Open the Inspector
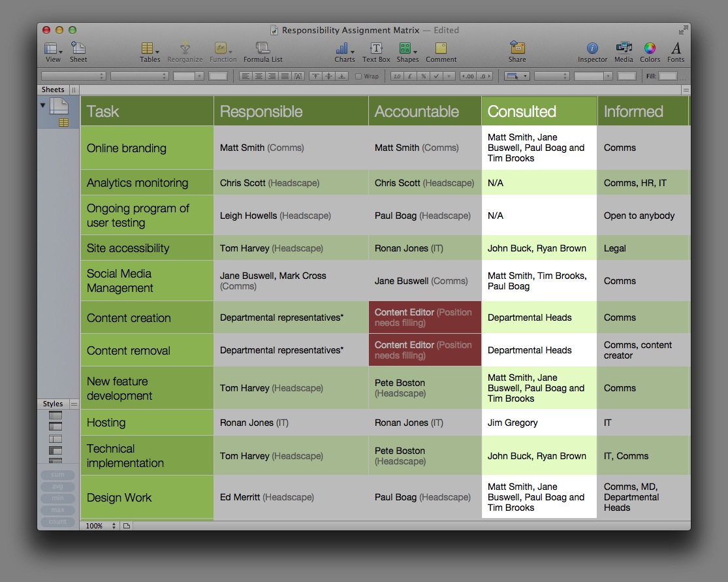Screen dimensions: 728x582 [592, 52]
